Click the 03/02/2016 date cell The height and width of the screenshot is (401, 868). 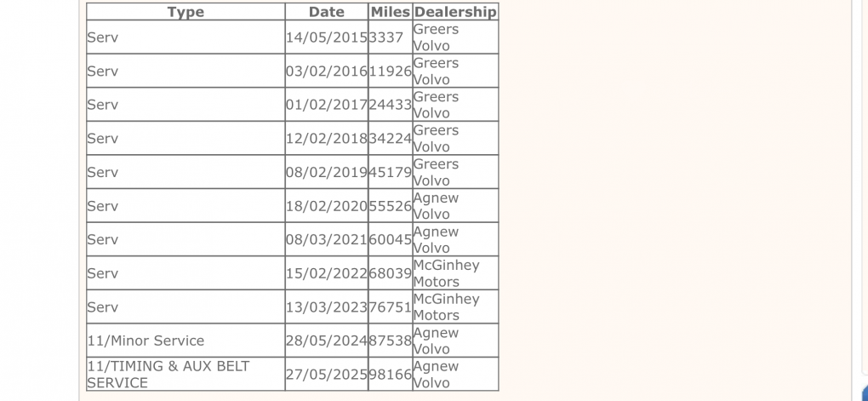[x=327, y=72]
